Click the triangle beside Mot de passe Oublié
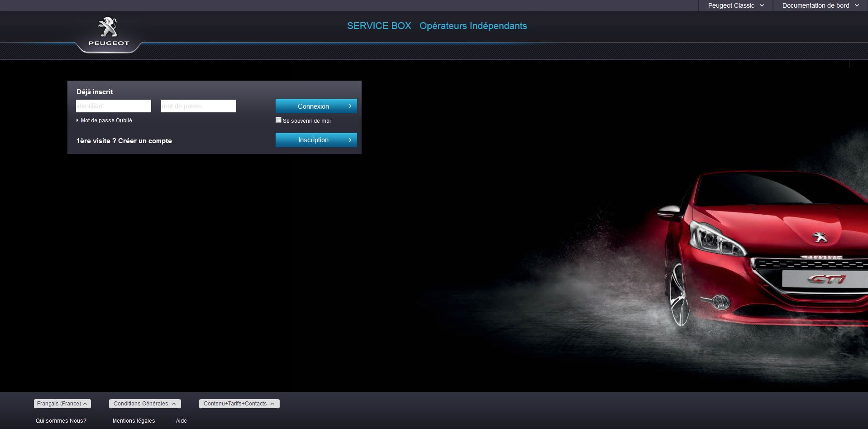Viewport: 868px width, 429px height. [77, 121]
